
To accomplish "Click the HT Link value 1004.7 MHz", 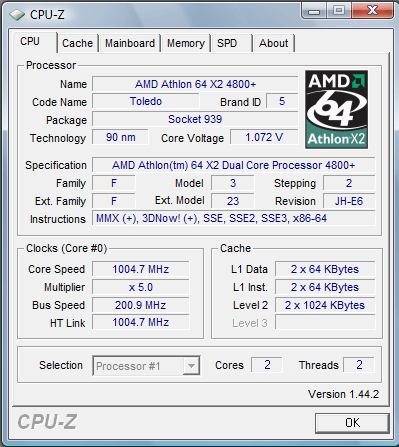I will (141, 323).
